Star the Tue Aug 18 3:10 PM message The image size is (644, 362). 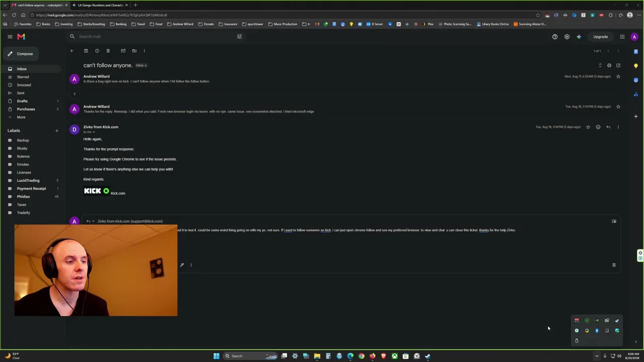coord(618,107)
